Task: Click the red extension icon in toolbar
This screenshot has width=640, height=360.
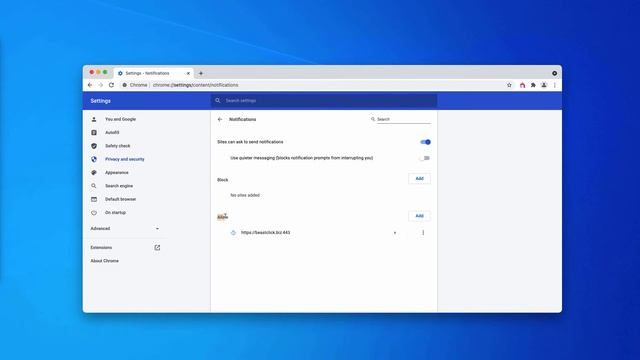Action: click(522, 85)
